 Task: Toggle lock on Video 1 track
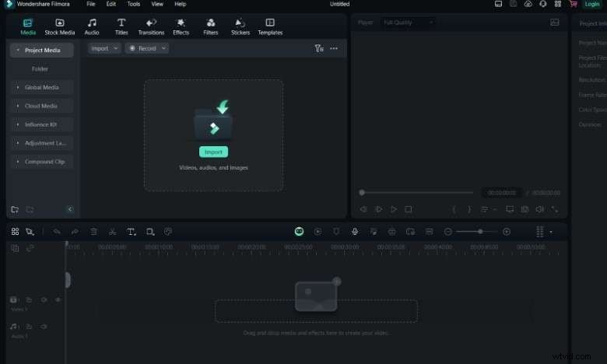point(29,299)
